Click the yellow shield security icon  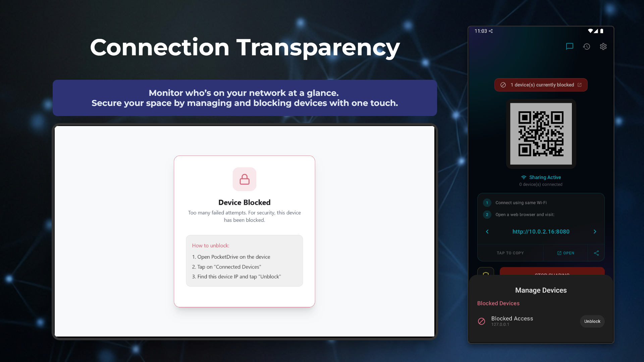[x=486, y=273]
